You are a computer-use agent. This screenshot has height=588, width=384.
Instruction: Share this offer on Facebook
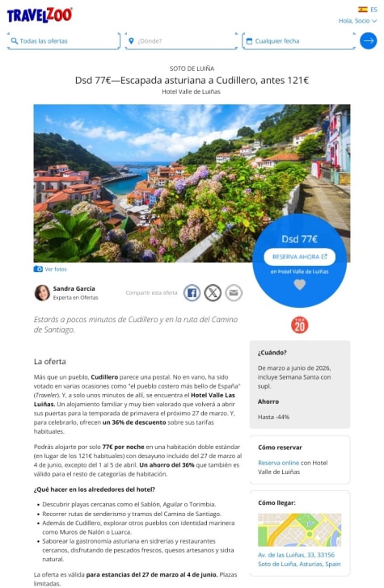192,293
